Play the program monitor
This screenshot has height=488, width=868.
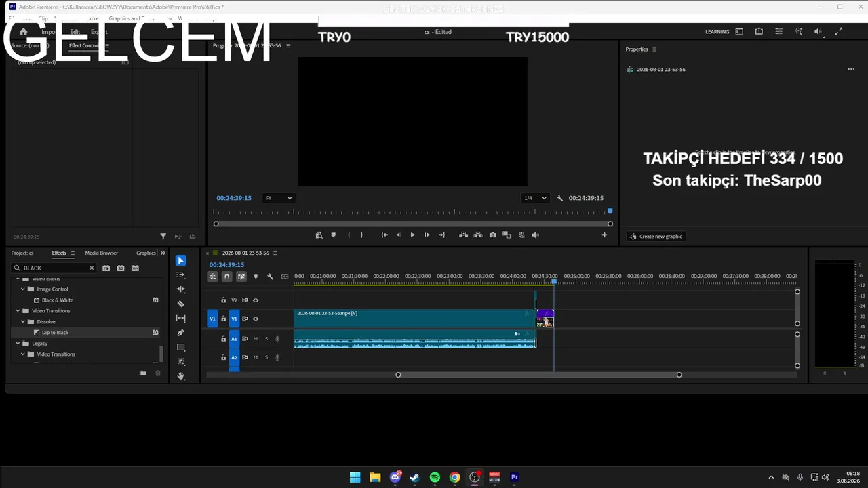412,235
